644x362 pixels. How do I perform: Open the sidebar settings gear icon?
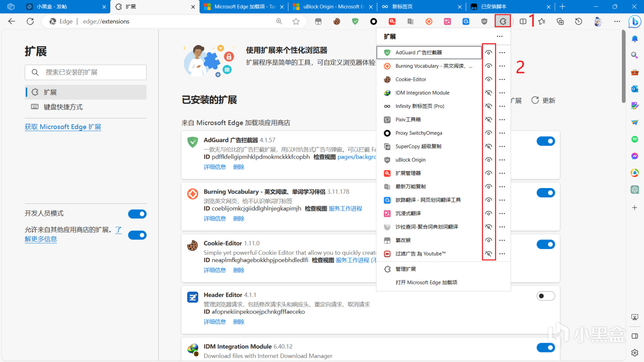coord(635,352)
